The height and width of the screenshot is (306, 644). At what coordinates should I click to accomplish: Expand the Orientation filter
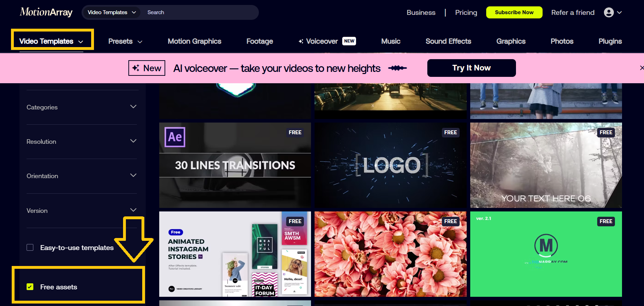[x=82, y=176]
